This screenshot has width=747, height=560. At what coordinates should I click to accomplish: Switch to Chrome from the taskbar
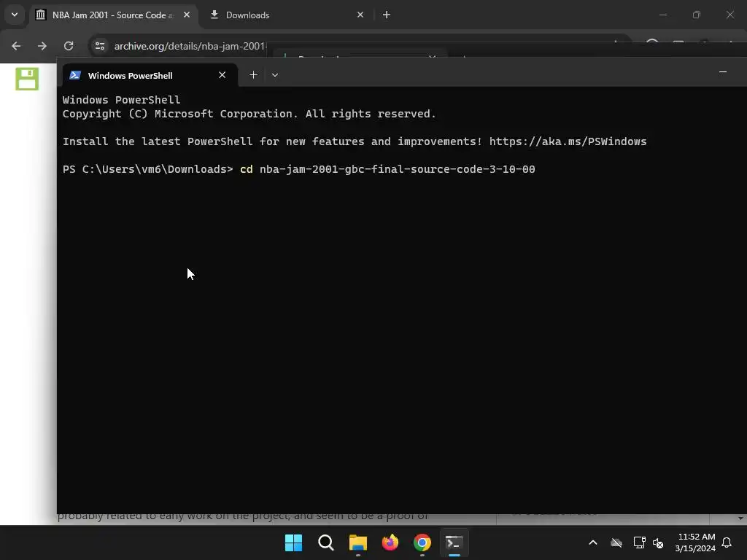coord(422,542)
